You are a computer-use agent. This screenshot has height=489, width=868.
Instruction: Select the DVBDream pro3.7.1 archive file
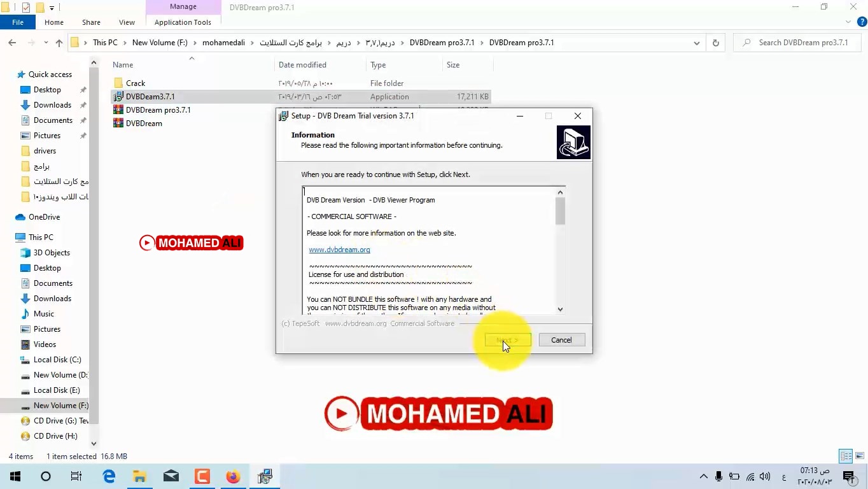coord(158,110)
